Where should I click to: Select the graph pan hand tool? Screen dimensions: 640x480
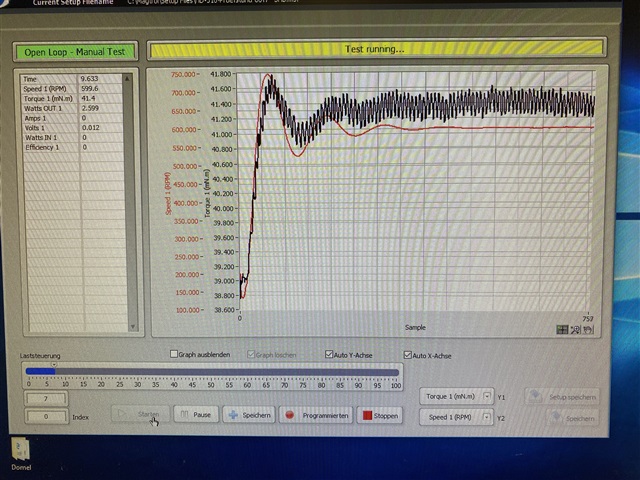coord(588,329)
